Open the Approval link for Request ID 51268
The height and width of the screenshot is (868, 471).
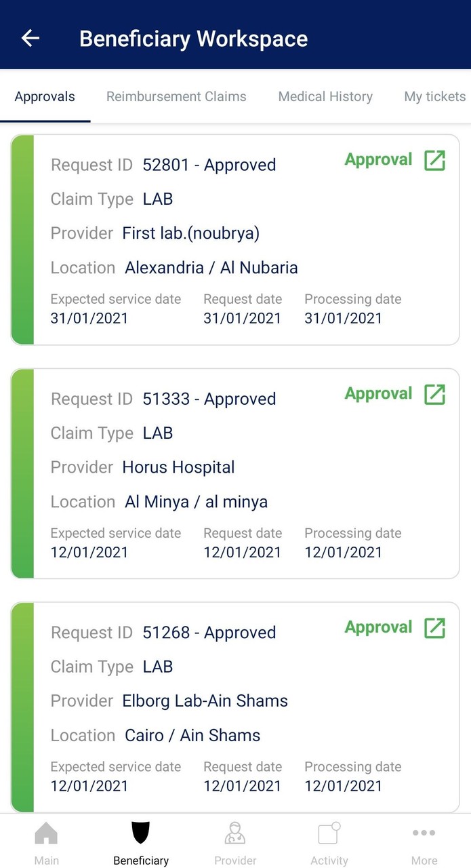coord(395,627)
